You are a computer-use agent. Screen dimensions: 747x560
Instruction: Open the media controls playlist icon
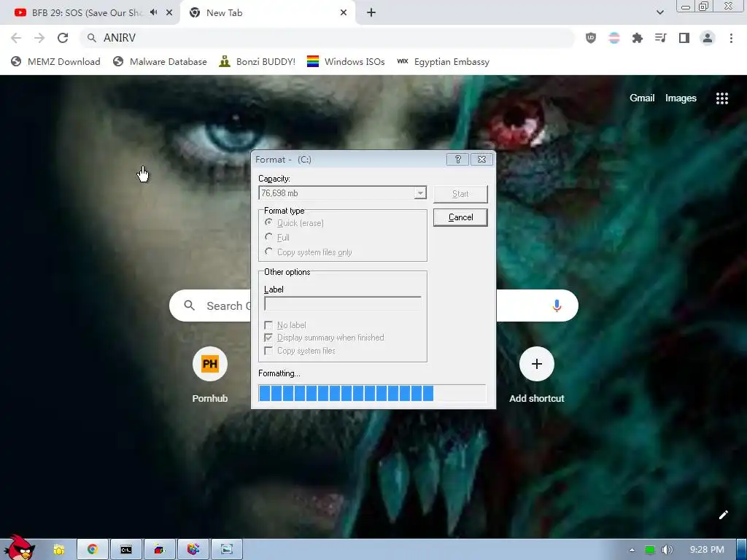[661, 38]
